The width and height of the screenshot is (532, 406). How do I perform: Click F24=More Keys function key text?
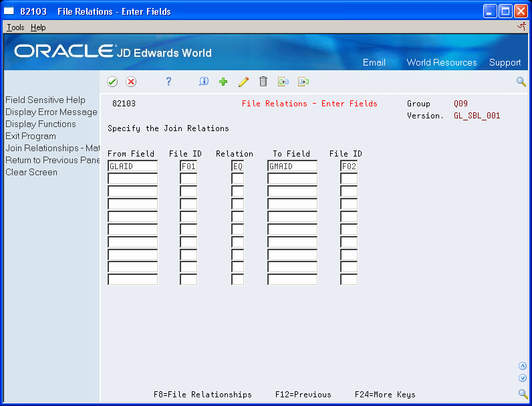(385, 395)
